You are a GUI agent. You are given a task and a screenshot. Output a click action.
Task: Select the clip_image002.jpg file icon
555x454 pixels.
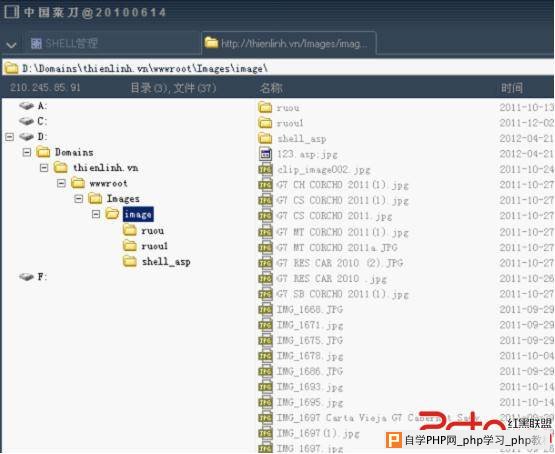pos(265,169)
